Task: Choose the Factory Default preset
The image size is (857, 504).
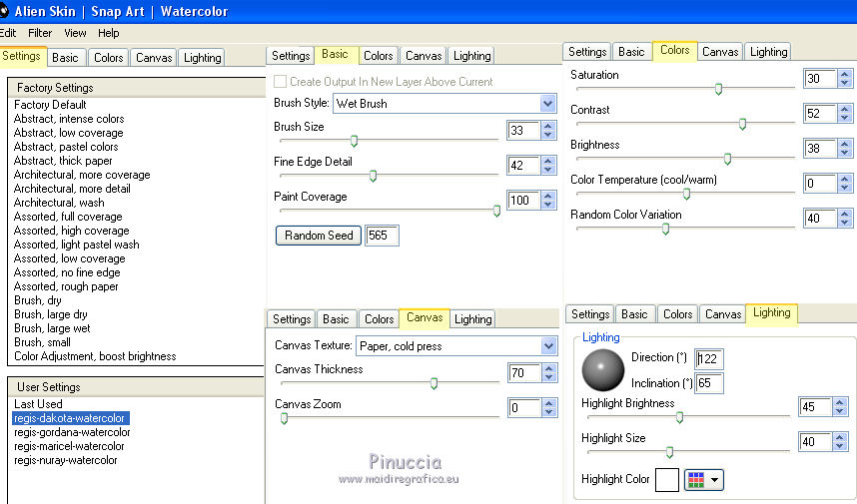Action: pyautogui.click(x=50, y=105)
